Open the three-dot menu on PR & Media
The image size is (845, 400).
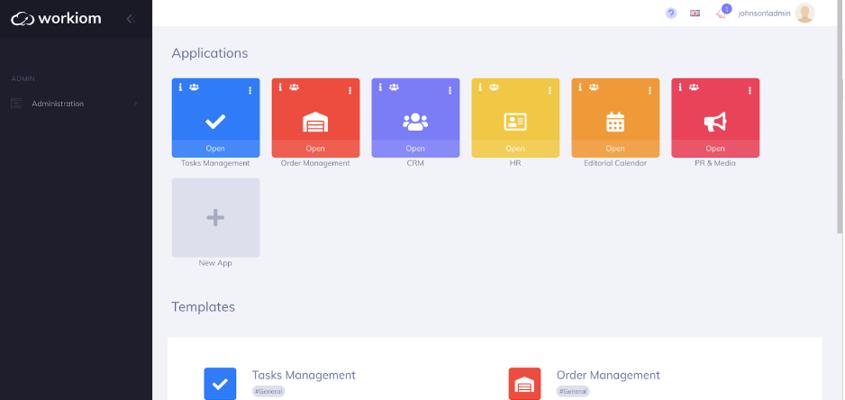pyautogui.click(x=750, y=91)
